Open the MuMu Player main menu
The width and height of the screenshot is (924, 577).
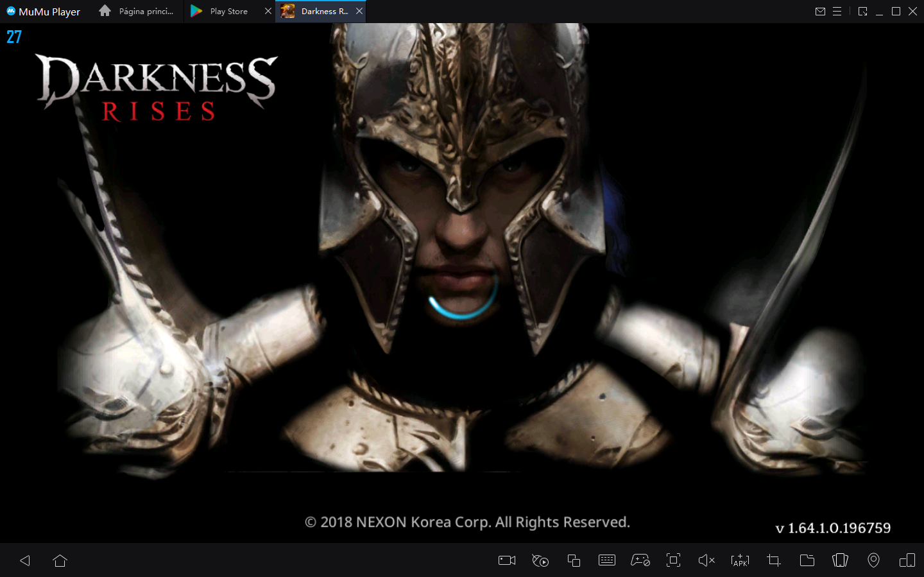[837, 11]
